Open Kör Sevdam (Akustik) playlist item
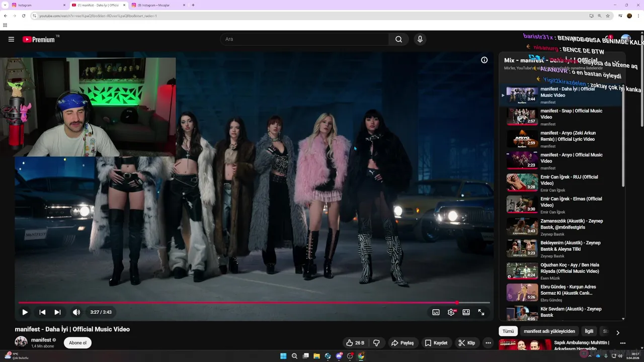 pyautogui.click(x=561, y=314)
